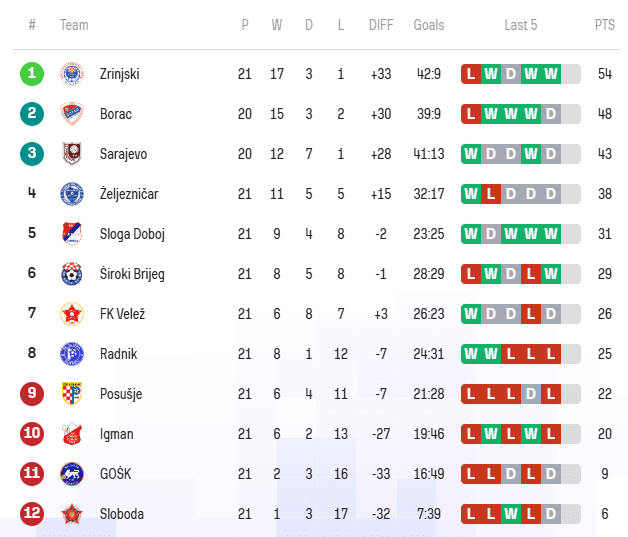Click the Željezničar team crest
Screen dimensions: 628x537
coord(71,194)
